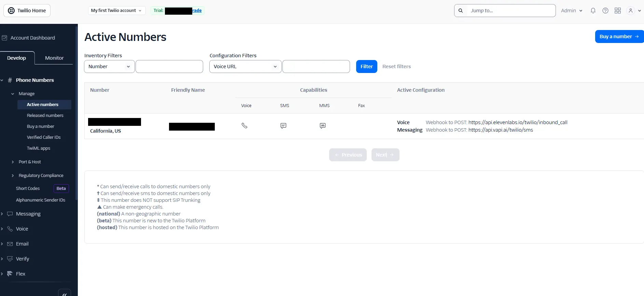The width and height of the screenshot is (644, 296).
Task: Switch to the Monitor tab
Action: point(54,58)
